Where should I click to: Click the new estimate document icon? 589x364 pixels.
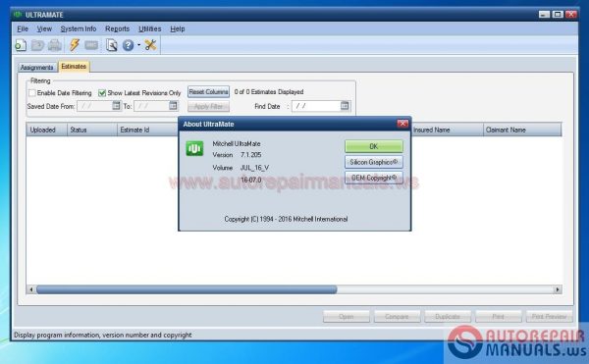(x=21, y=45)
